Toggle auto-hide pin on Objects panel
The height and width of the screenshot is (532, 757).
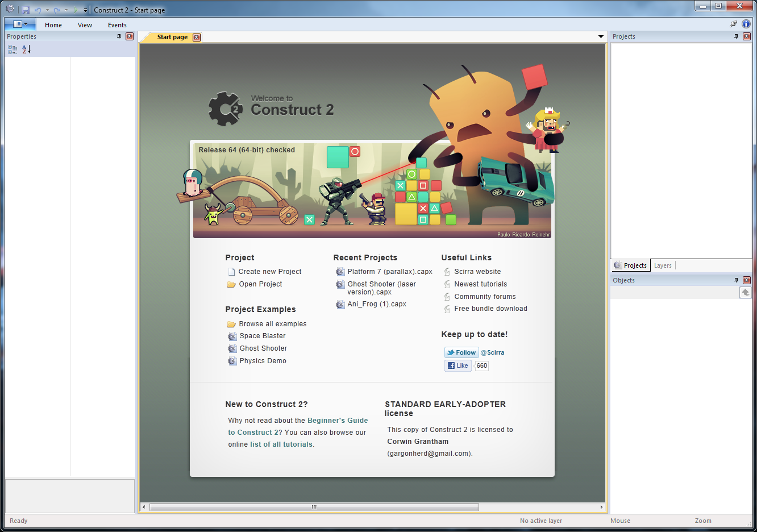point(736,280)
